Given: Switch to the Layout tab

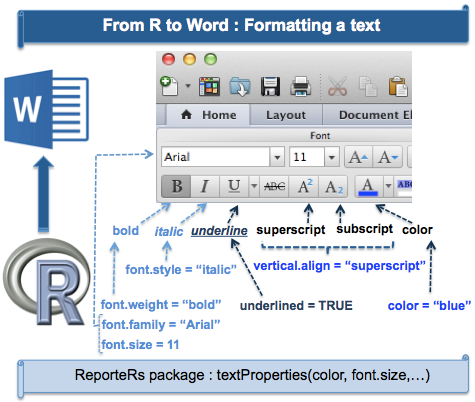Looking at the screenshot, I should 286,115.
